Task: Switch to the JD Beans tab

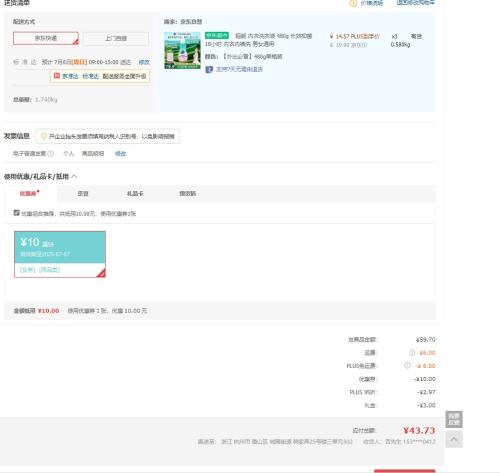Action: pos(83,194)
